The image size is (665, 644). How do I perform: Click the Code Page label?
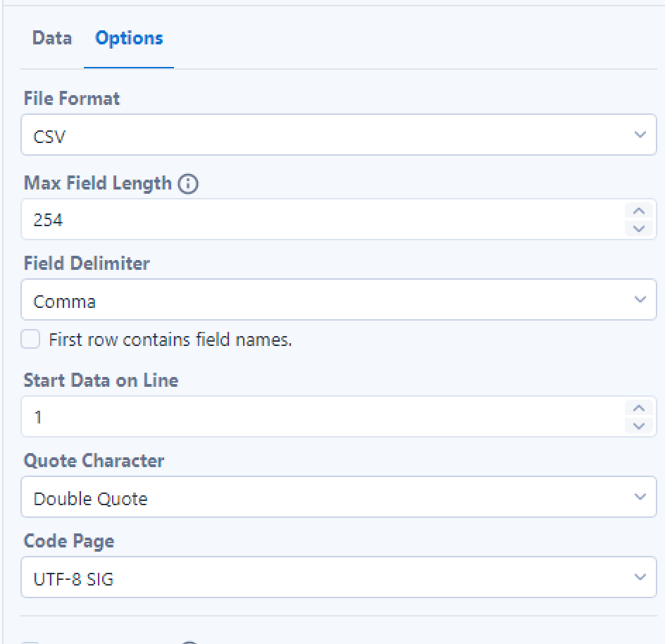[69, 541]
